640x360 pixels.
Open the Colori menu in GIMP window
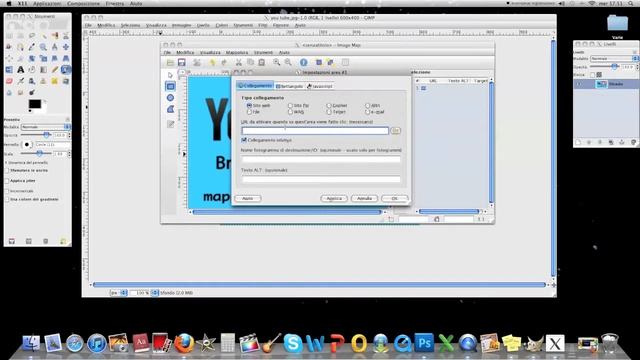(222, 25)
